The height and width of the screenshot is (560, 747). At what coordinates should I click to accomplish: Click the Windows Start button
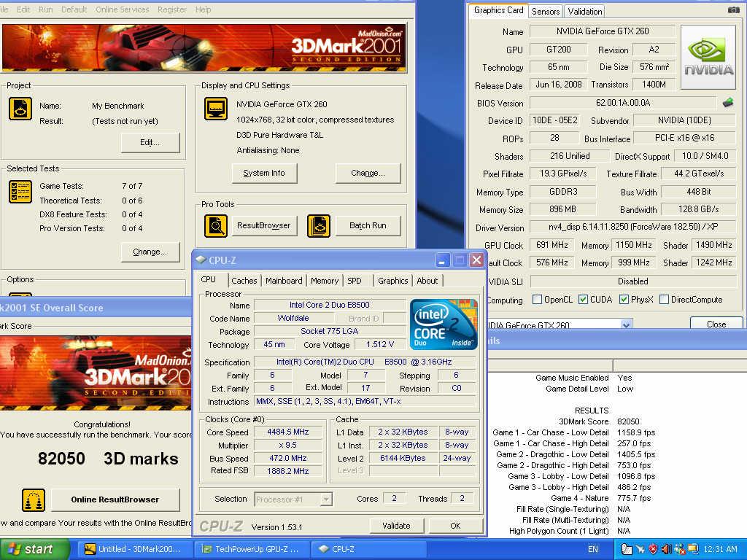[34, 549]
